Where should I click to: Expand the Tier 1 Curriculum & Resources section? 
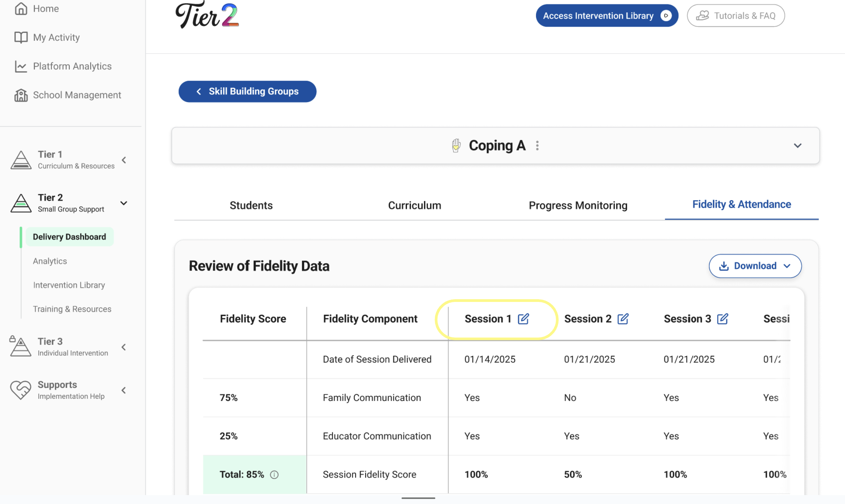tap(124, 160)
